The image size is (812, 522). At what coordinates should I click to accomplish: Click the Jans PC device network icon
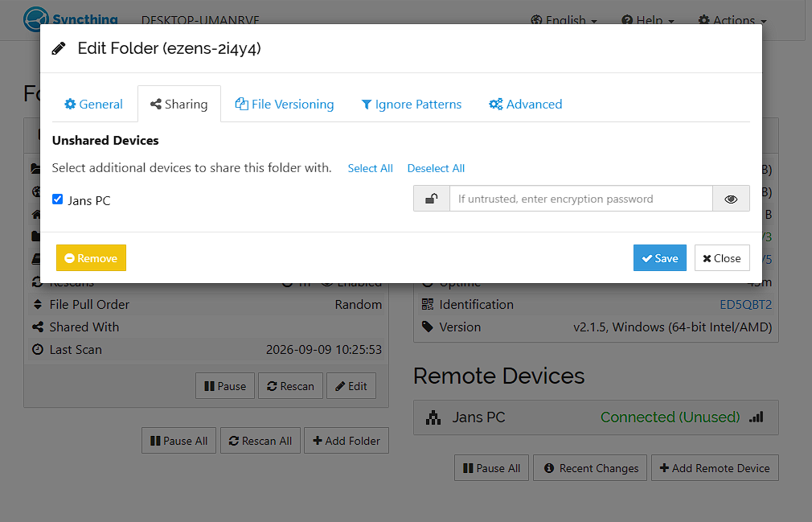click(x=433, y=417)
